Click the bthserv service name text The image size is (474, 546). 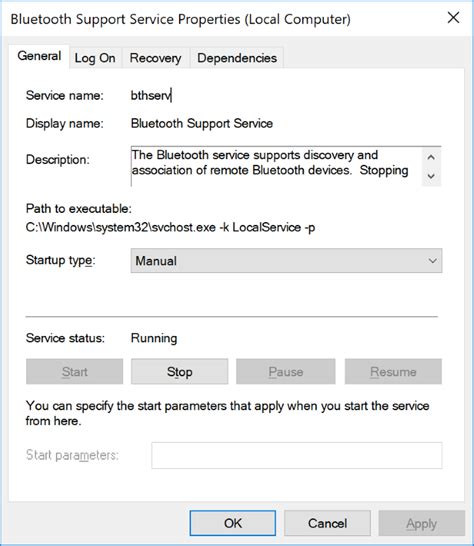coord(151,95)
